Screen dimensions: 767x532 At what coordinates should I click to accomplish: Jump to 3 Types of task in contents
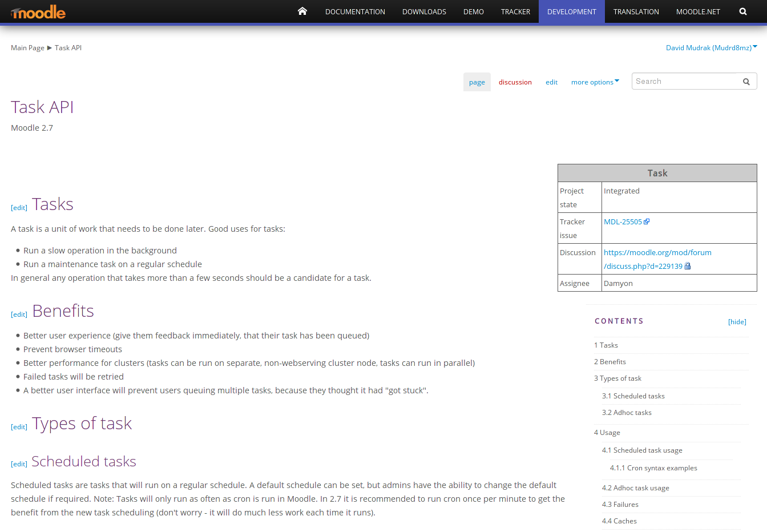617,378
